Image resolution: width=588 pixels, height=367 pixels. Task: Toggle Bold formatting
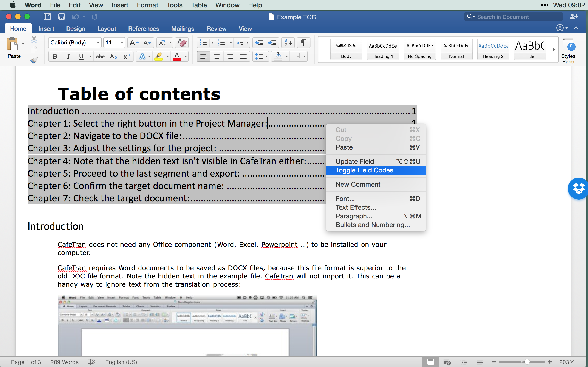[55, 56]
